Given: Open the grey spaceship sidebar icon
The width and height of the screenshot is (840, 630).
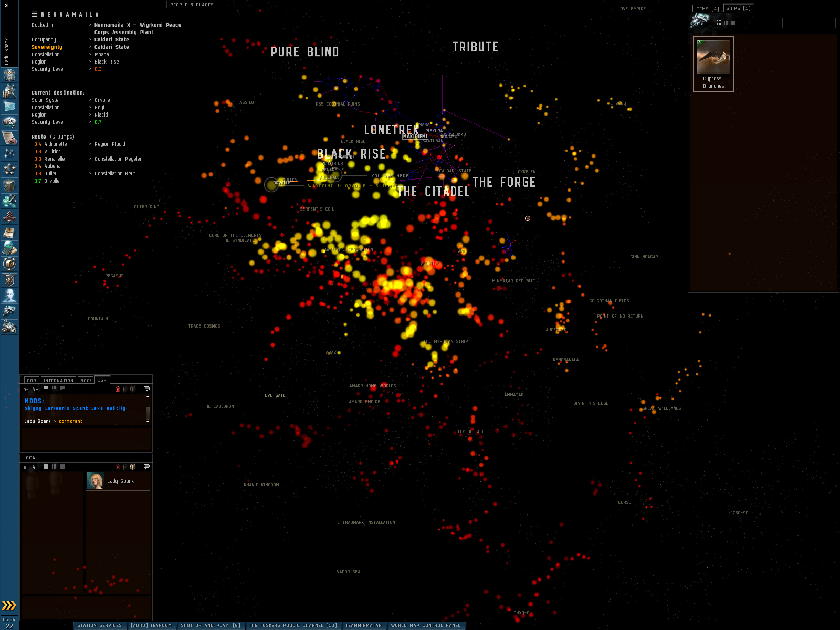Looking at the screenshot, I should pos(9,311).
